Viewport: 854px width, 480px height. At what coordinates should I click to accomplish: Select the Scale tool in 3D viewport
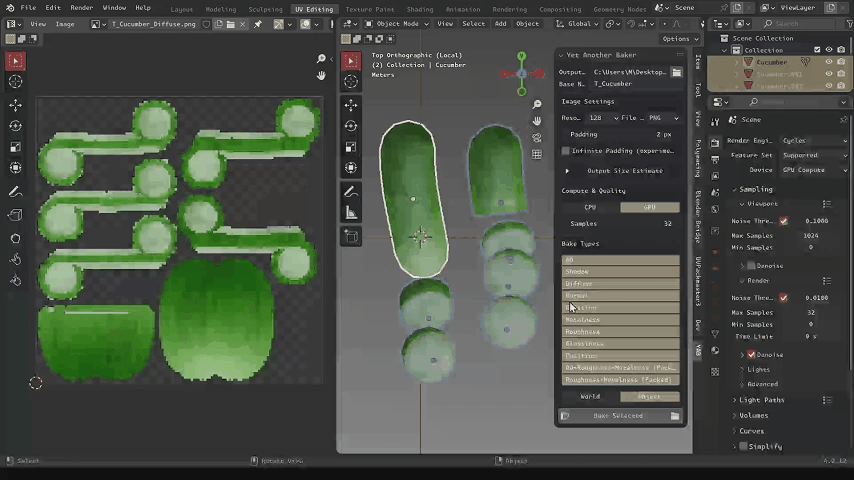pyautogui.click(x=351, y=147)
